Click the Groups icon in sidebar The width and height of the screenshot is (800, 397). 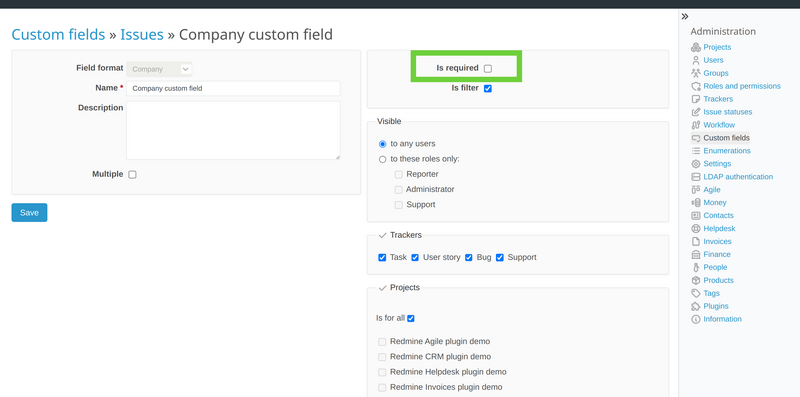[695, 73]
